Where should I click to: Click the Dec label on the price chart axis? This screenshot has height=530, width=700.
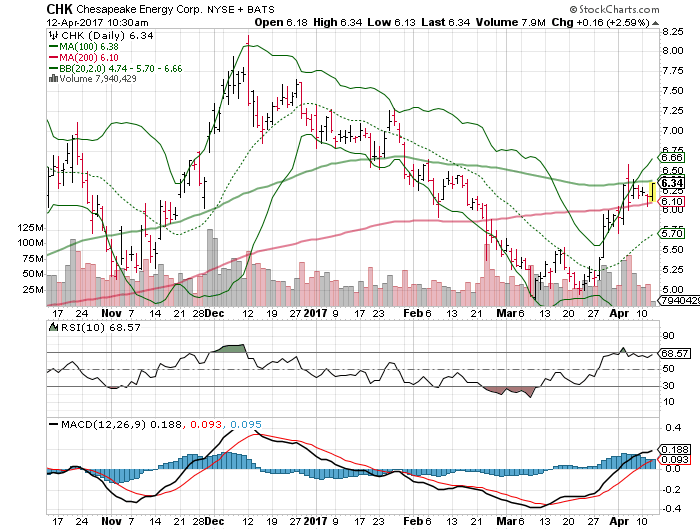(214, 313)
